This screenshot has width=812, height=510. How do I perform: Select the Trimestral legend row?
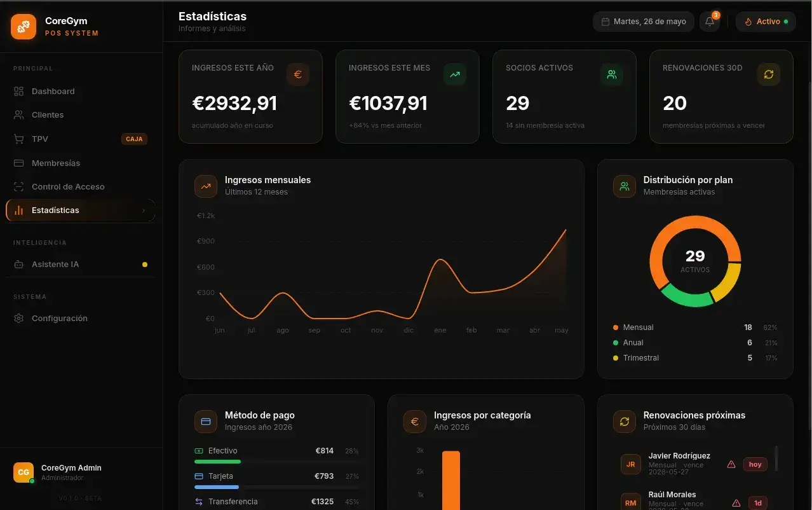coord(695,358)
